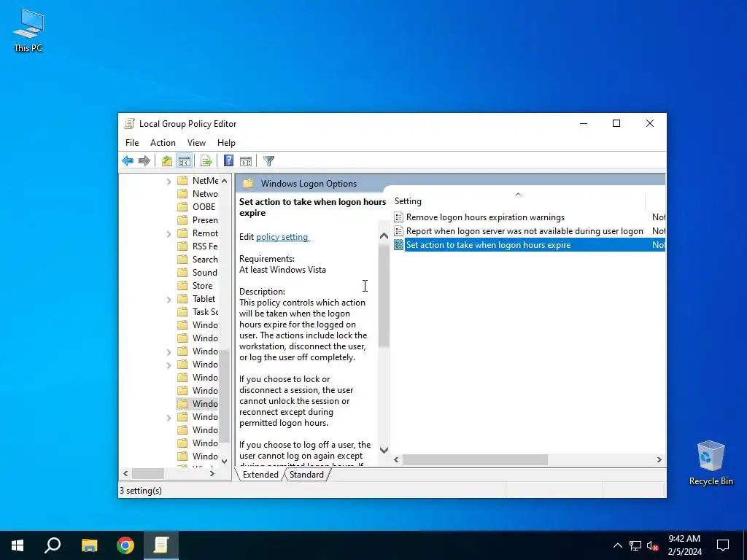747x560 pixels.
Task: Open the File menu
Action: click(x=132, y=143)
